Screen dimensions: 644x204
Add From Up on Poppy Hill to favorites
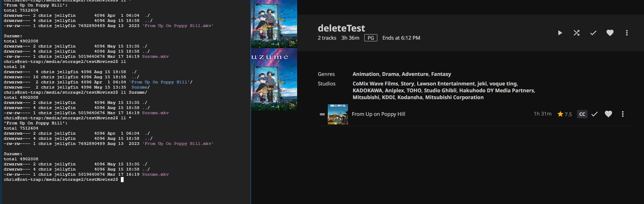point(608,114)
